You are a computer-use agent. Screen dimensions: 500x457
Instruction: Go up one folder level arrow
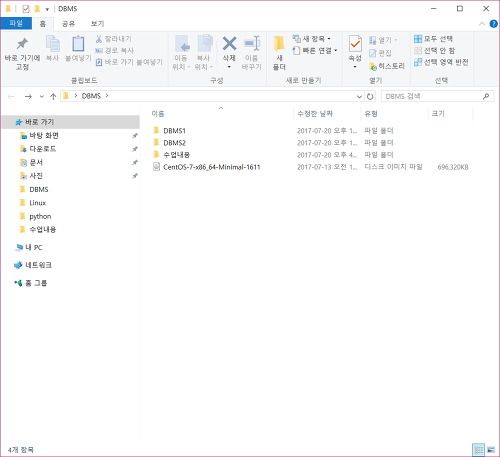click(53, 96)
